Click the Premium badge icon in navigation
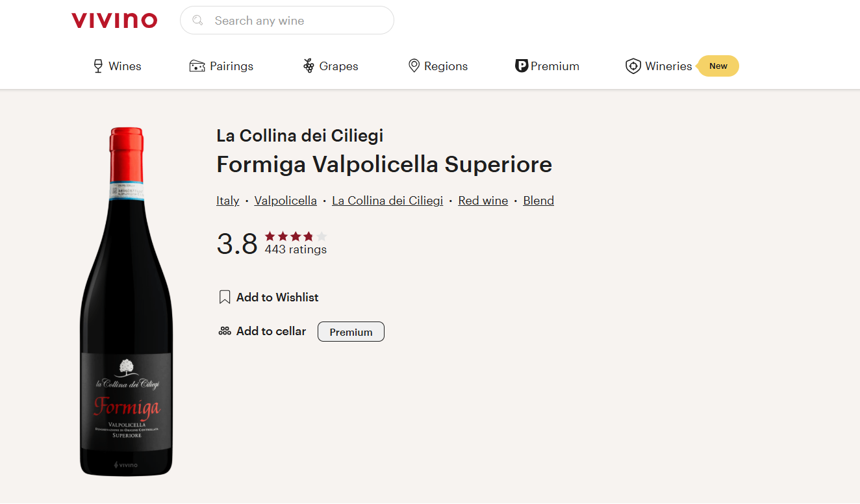 (521, 66)
